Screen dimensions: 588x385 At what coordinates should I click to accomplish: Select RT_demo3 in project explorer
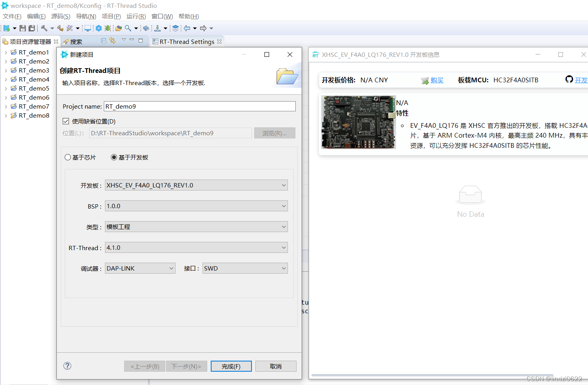coord(34,70)
